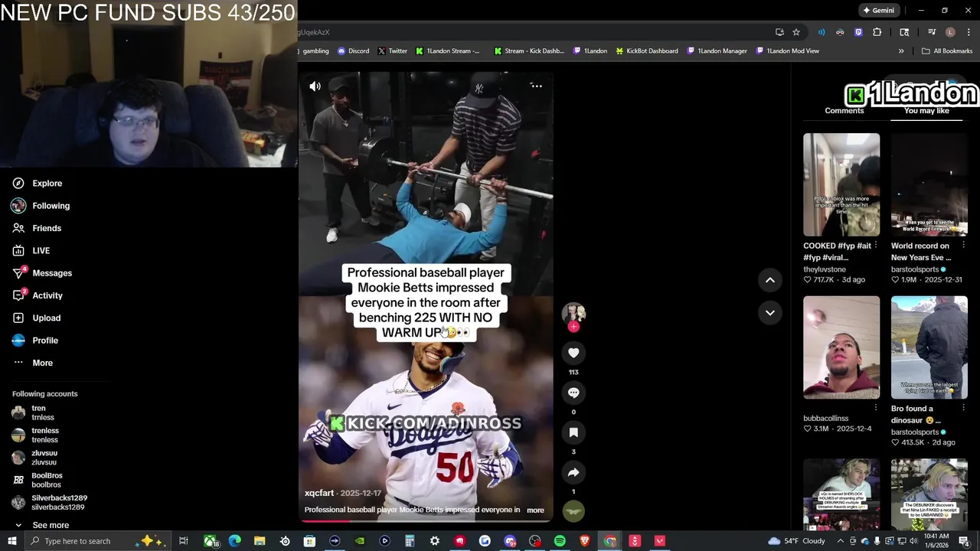Image resolution: width=980 pixels, height=551 pixels.
Task: Click the Gemini button in Chrome
Action: pyautogui.click(x=878, y=11)
